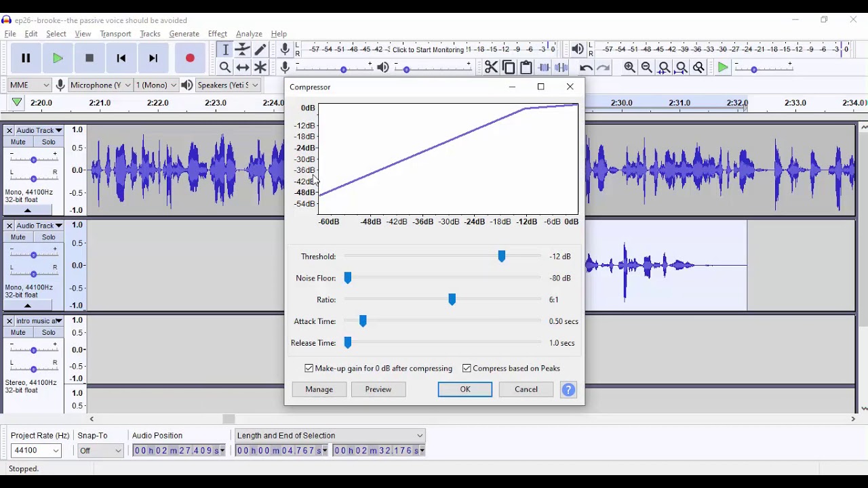The width and height of the screenshot is (868, 488).
Task: Solo the first Audio Track
Action: pos(48,142)
